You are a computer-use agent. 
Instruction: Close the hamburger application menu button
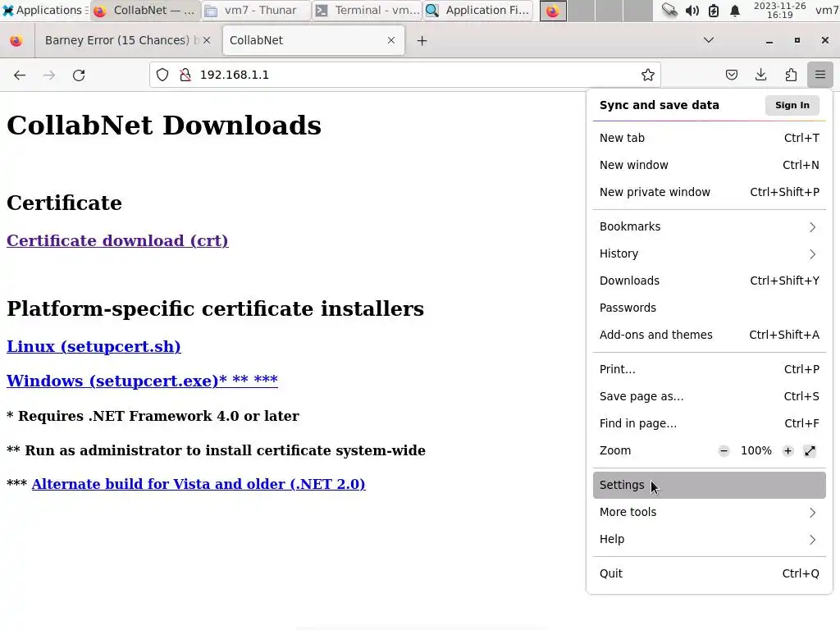(819, 75)
